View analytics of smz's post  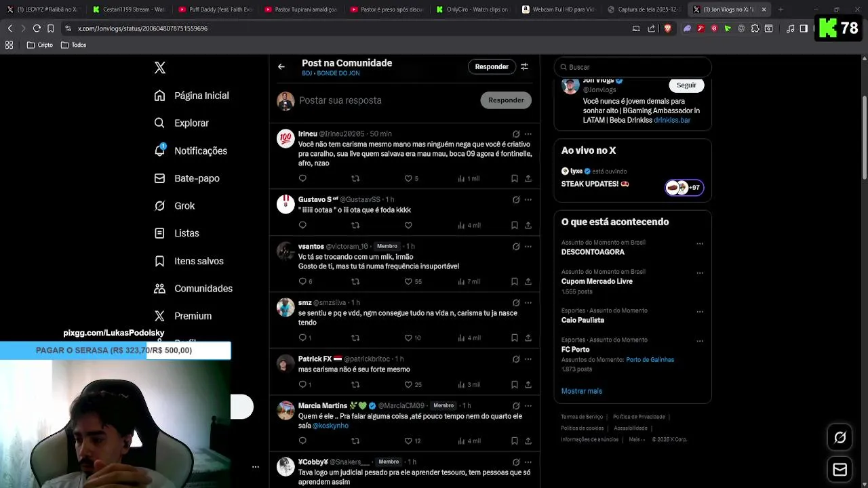tap(469, 338)
